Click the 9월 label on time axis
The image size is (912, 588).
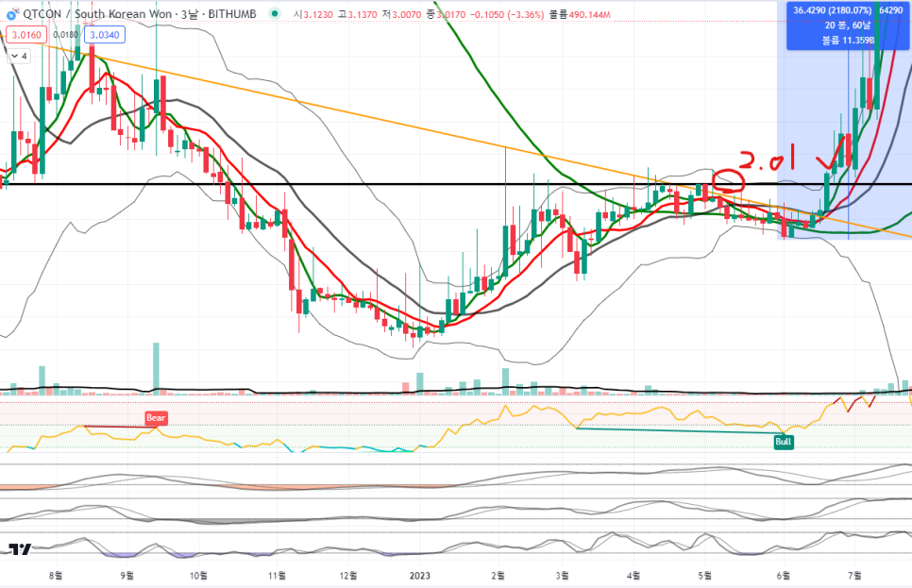tap(127, 575)
